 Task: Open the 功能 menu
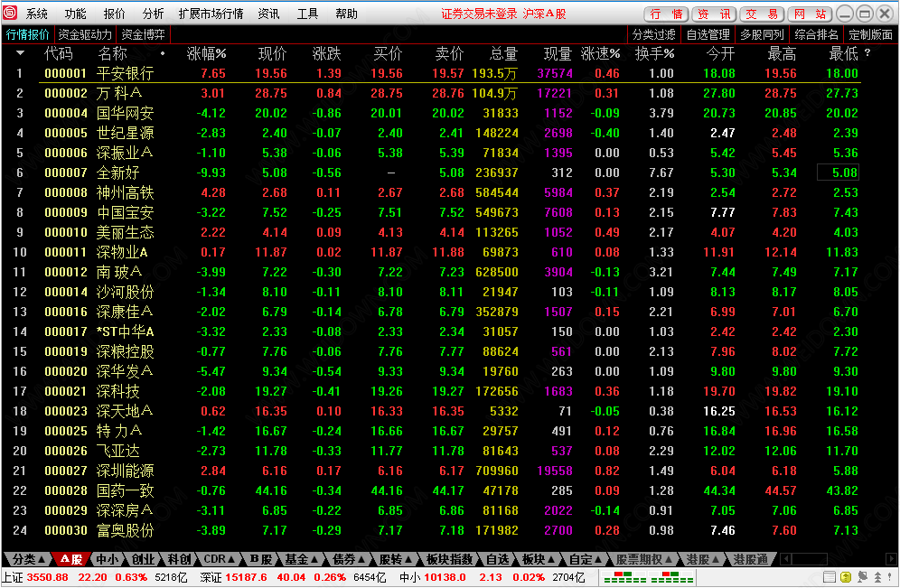tap(75, 14)
